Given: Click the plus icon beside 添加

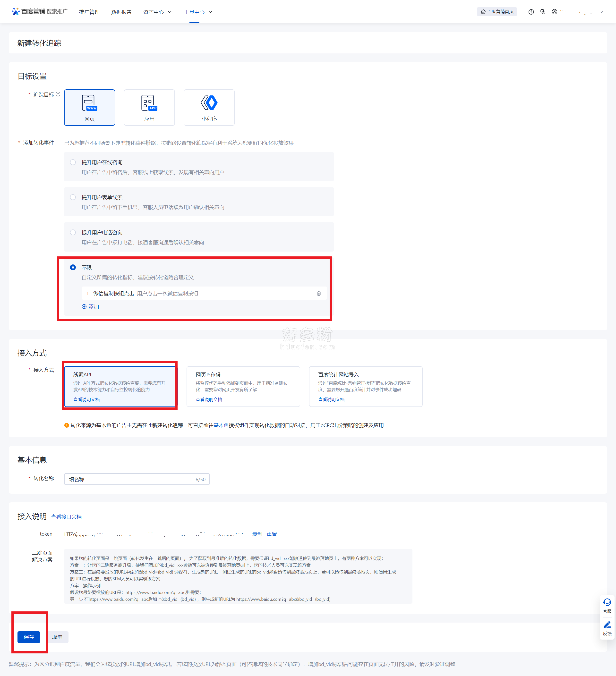Looking at the screenshot, I should point(84,306).
